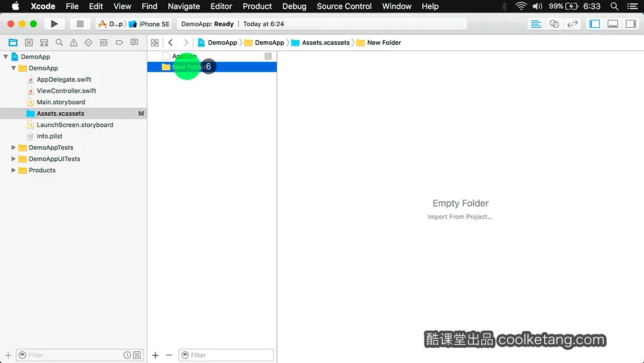
Task: Open LaunchScreen.storyboard
Action: tap(75, 125)
